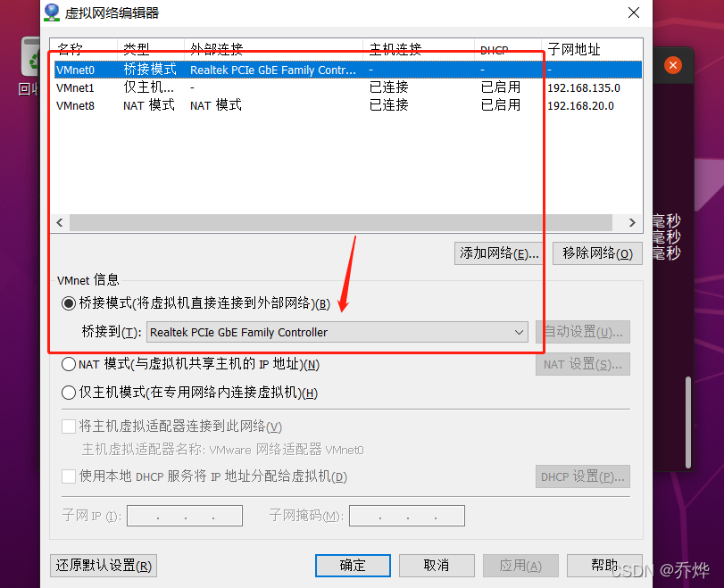Open the Realtek PCIe GbE bridge-to dropdown
The image size is (724, 588).
[x=337, y=332]
